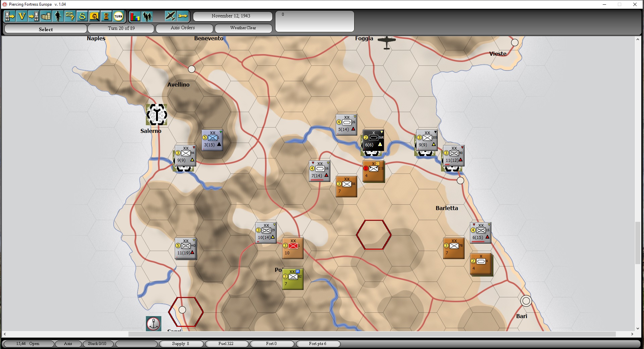Select the orange infantry brigade below StR
Viewport: 644px width, 349px height.
373,171
